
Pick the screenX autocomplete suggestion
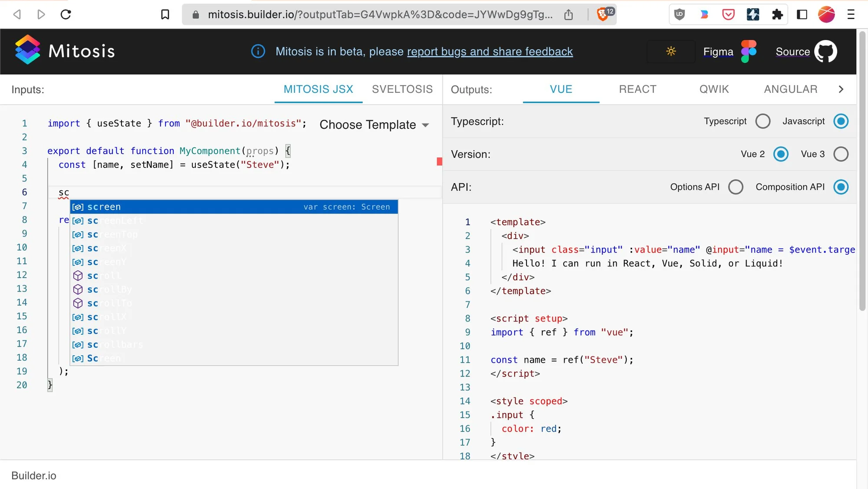pyautogui.click(x=234, y=248)
